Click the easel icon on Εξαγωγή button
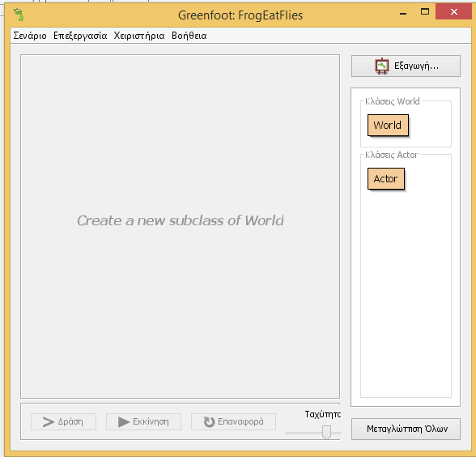The height and width of the screenshot is (457, 476). (381, 66)
